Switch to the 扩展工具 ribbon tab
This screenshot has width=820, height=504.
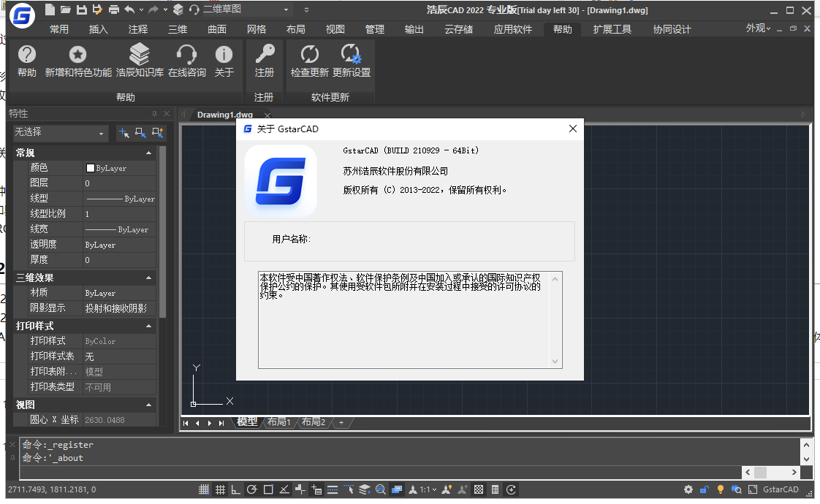[x=612, y=29]
